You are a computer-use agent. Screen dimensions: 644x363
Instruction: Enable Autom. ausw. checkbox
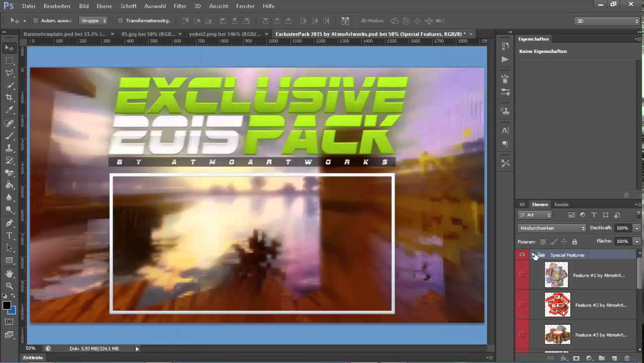tap(36, 21)
